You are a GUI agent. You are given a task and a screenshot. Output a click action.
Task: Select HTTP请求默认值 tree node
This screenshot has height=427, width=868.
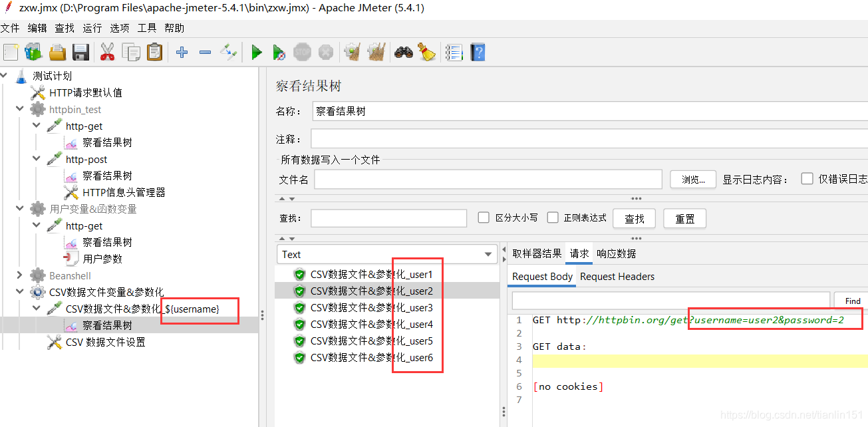tap(86, 92)
